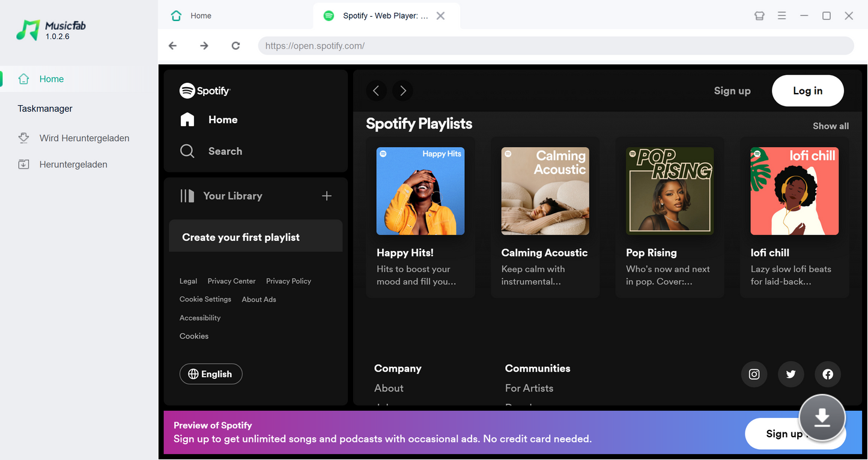Viewport: 868px width, 460px height.
Task: Reload the Spotify web page
Action: tap(235, 45)
